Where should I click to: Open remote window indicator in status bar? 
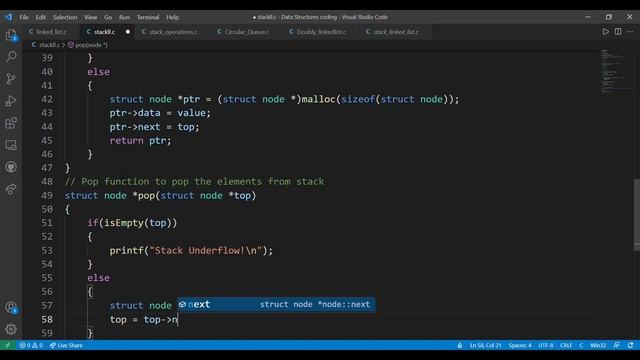(x=7, y=345)
